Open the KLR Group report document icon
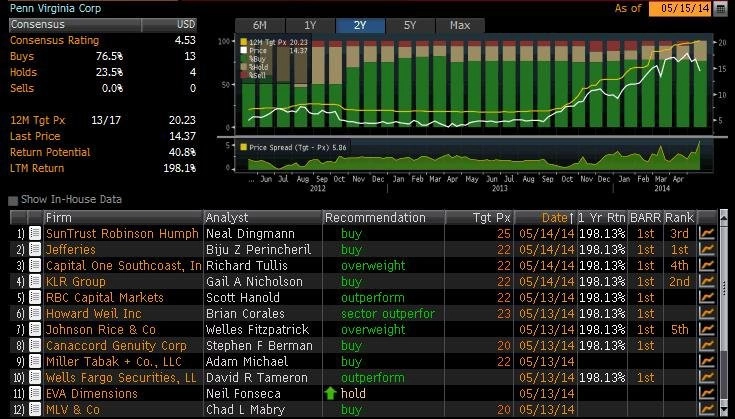735x419 pixels. (x=35, y=281)
